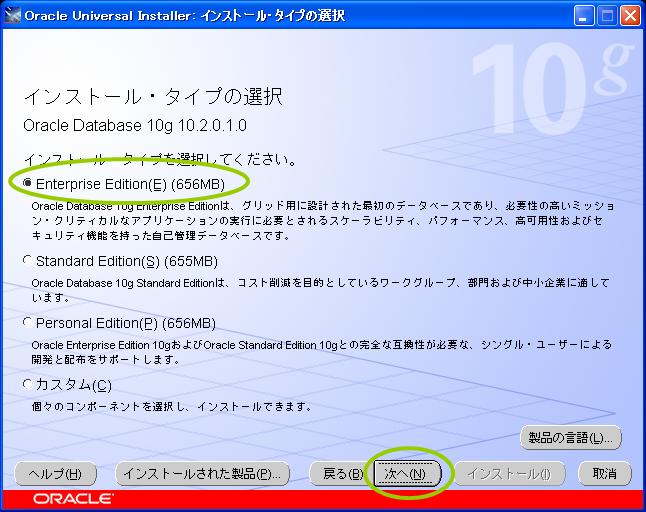This screenshot has height=512, width=646.
Task: Click Standard Edition description about コスト削減
Action: pyautogui.click(x=321, y=290)
